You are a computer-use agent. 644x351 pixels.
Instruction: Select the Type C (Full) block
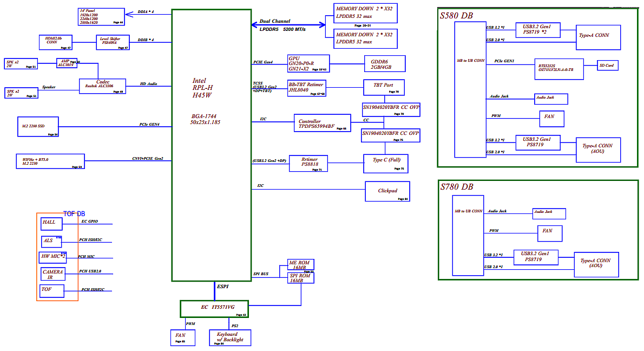point(386,164)
